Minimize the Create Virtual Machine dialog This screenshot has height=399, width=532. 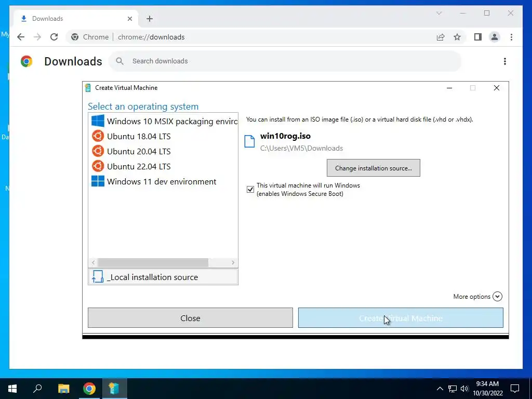tap(449, 88)
